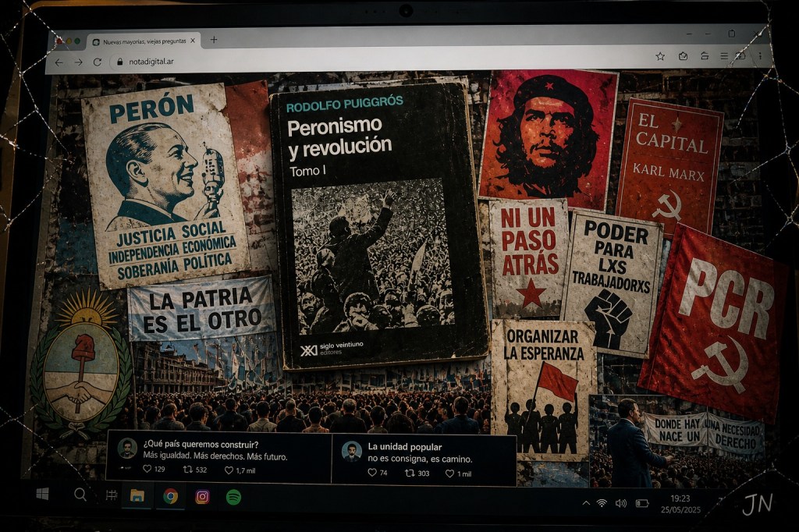Click the reply icon showing 129
Screen dimensions: 799x532
(x=147, y=469)
